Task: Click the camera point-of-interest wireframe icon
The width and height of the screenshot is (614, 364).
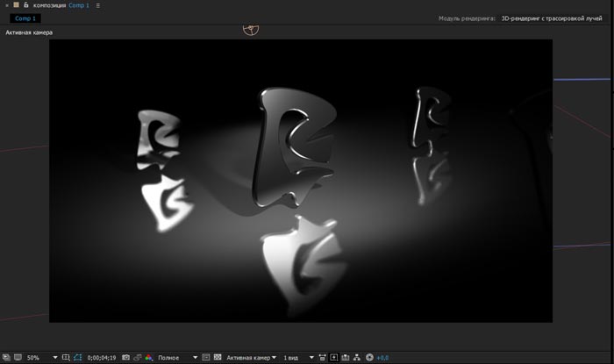Action: 251,30
